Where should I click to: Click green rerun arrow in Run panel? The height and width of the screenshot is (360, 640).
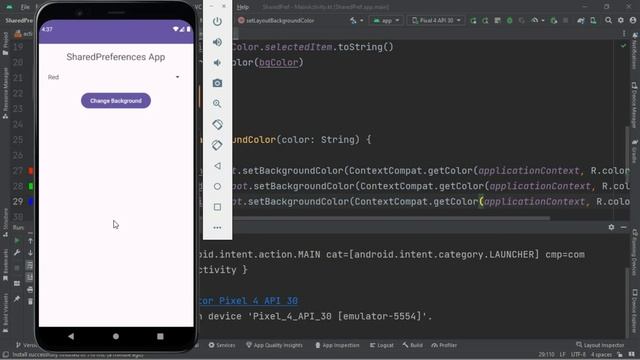tap(17, 241)
